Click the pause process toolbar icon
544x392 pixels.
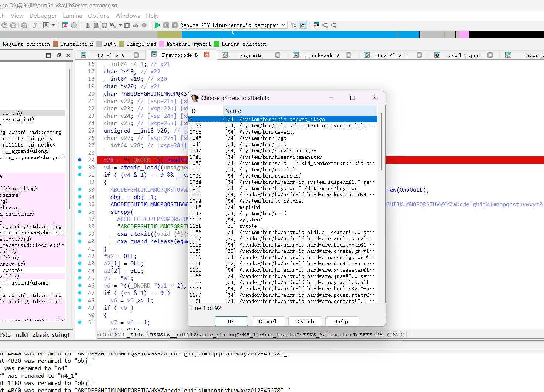(x=166, y=25)
